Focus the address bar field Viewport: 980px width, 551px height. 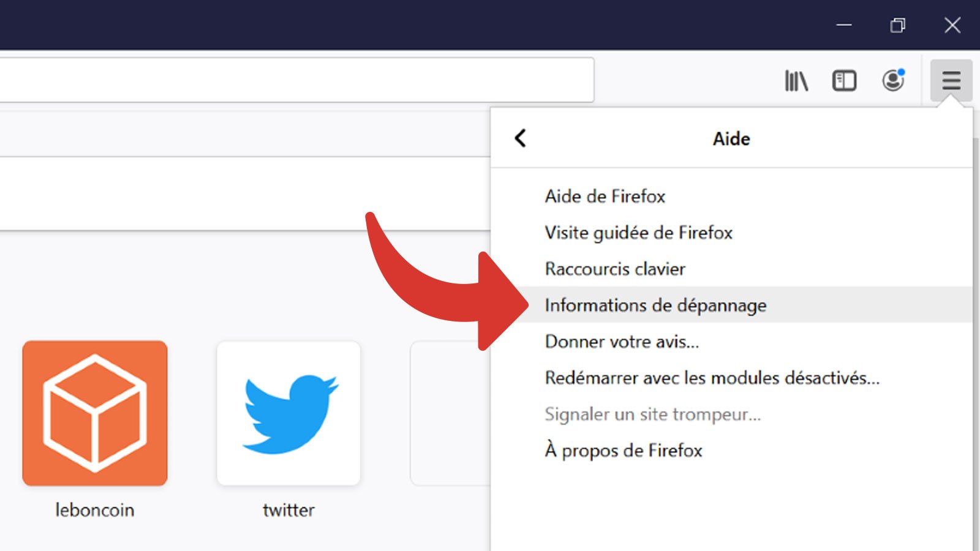pos(296,80)
